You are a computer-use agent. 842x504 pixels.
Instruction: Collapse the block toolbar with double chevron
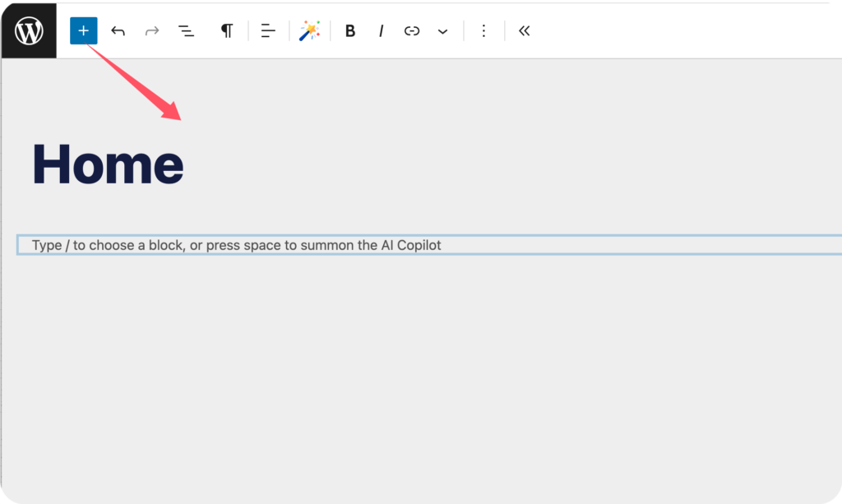pyautogui.click(x=524, y=31)
